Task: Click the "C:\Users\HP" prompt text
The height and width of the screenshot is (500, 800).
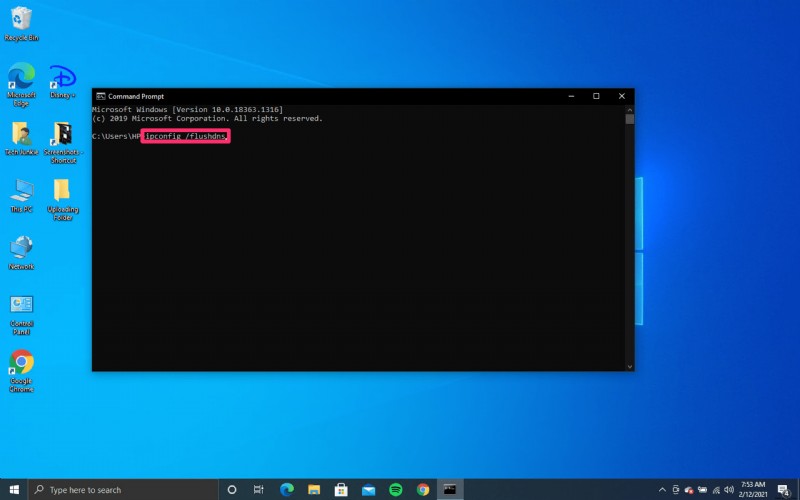Action: pos(116,136)
